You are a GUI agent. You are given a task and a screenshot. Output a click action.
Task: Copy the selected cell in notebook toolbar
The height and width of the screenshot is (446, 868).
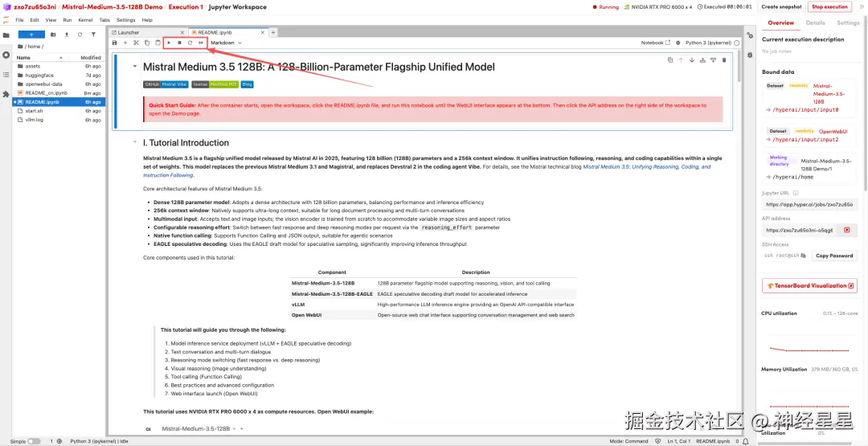[x=147, y=43]
